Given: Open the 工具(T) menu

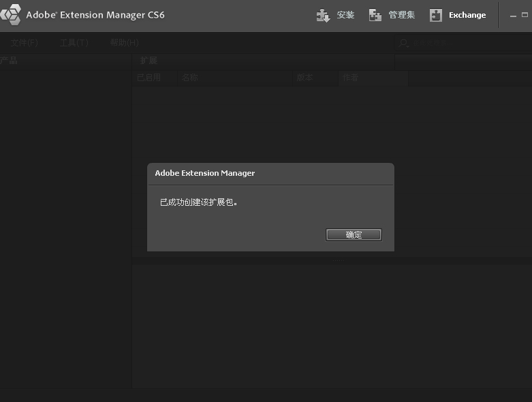Looking at the screenshot, I should 74,43.
